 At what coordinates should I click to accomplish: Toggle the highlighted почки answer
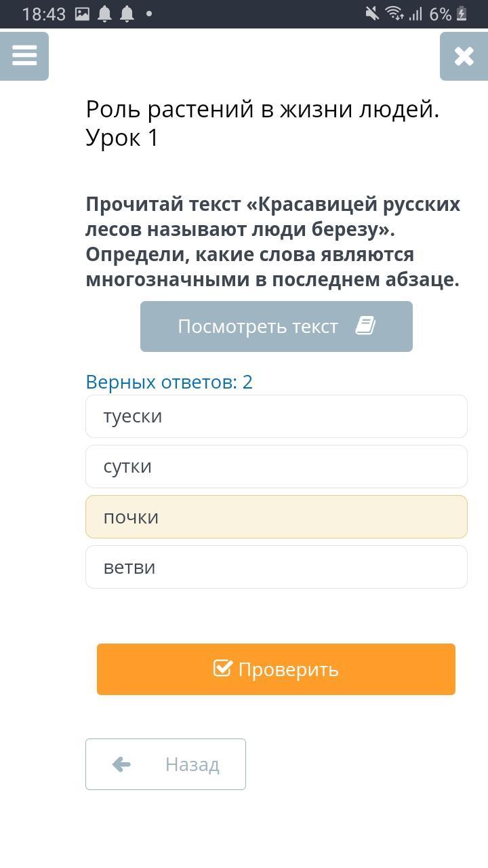[276, 517]
